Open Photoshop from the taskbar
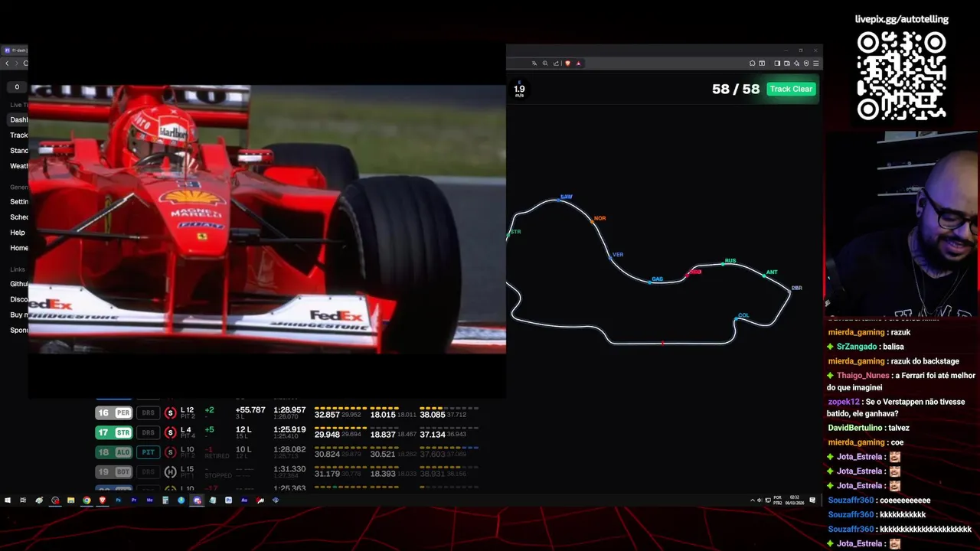980x551 pixels. 118,500
